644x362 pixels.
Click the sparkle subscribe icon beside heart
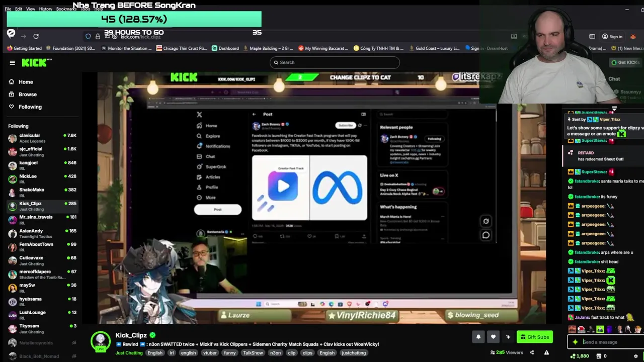click(508, 337)
